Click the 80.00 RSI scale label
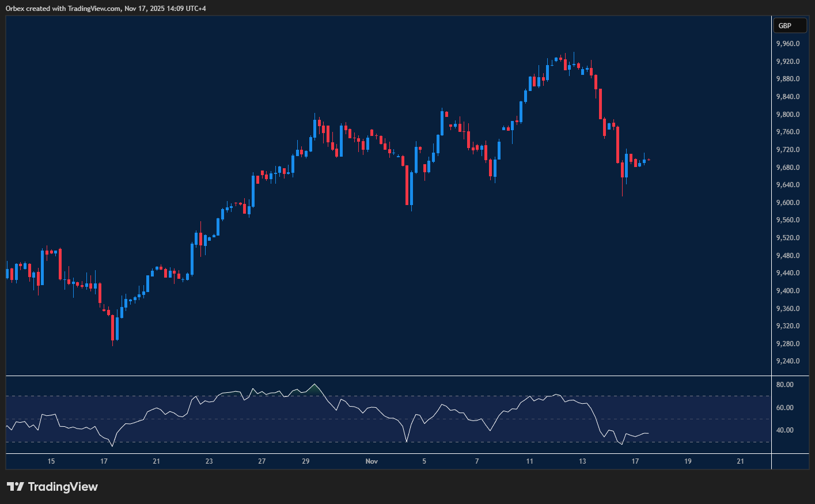 (784, 385)
